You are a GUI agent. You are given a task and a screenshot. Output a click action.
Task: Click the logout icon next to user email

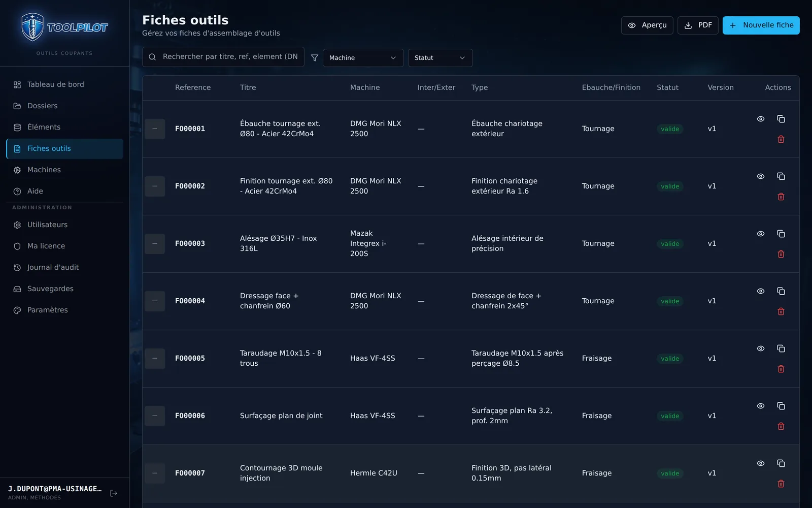pos(114,493)
